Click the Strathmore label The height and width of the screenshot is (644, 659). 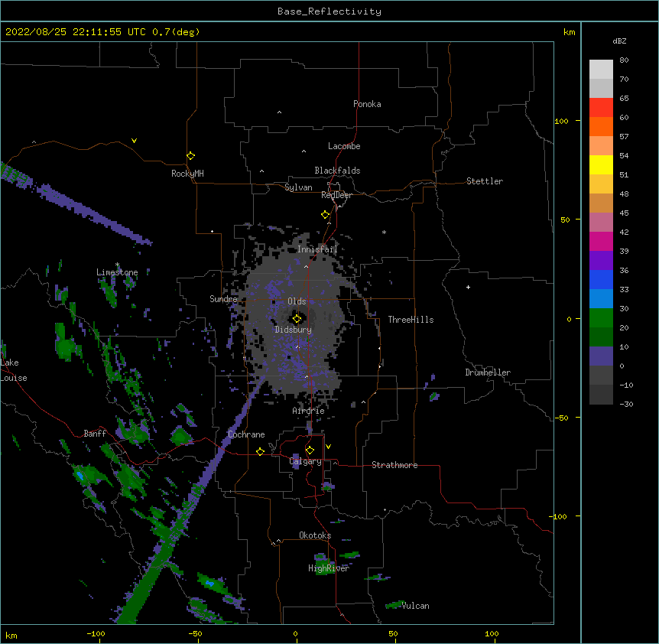click(x=394, y=465)
